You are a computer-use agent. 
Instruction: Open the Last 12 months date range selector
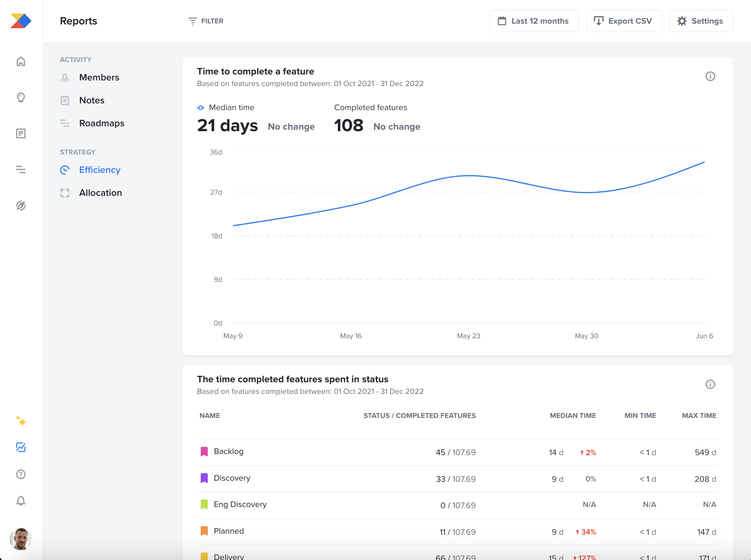click(534, 21)
